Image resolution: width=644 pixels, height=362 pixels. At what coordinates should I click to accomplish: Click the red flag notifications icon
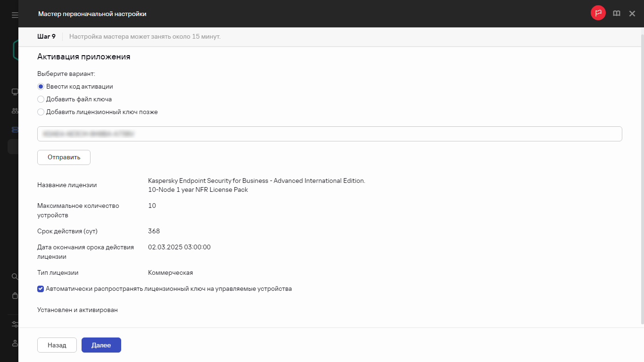coord(598,14)
